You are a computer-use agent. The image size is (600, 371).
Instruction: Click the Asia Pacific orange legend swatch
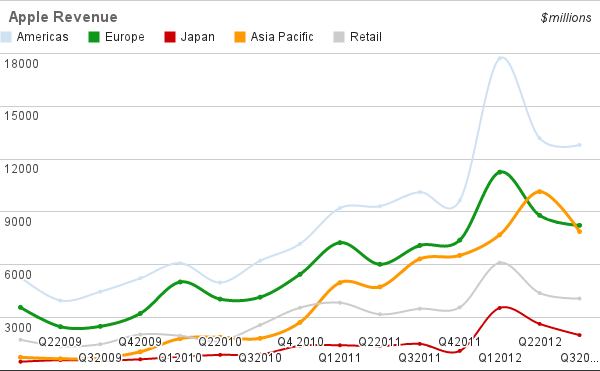click(240, 37)
